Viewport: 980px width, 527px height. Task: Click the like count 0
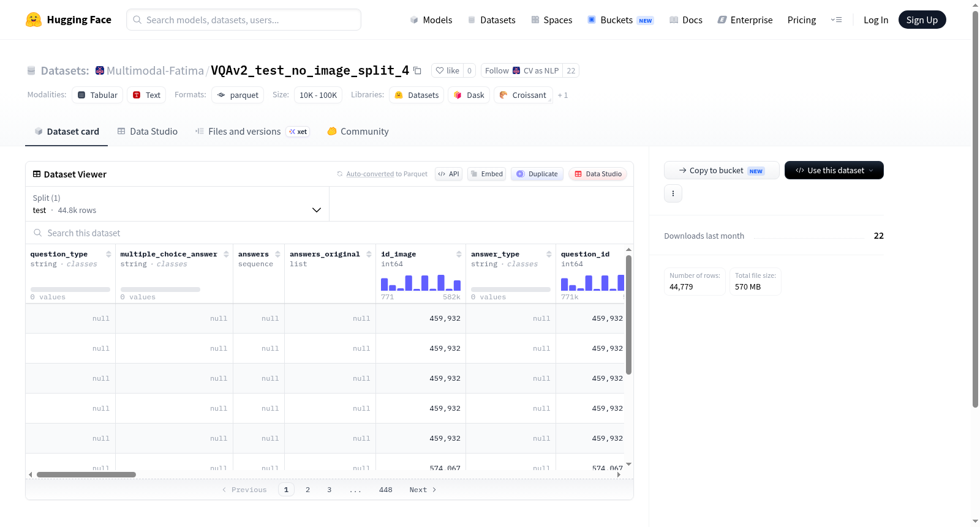469,70
